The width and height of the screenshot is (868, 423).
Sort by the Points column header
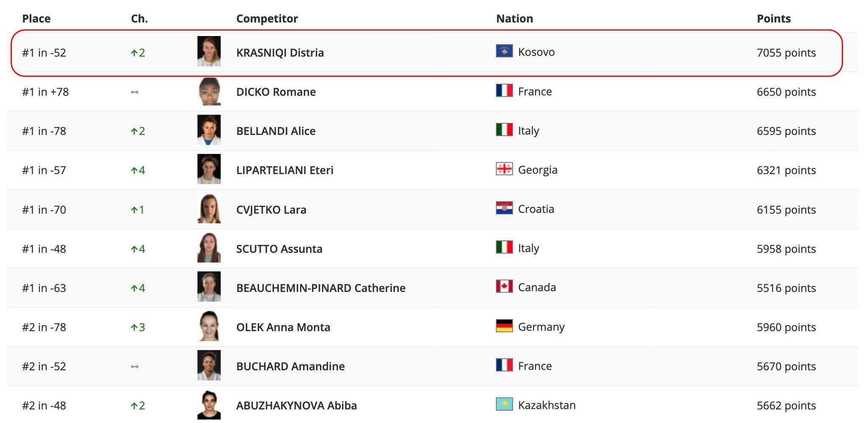coord(773,19)
